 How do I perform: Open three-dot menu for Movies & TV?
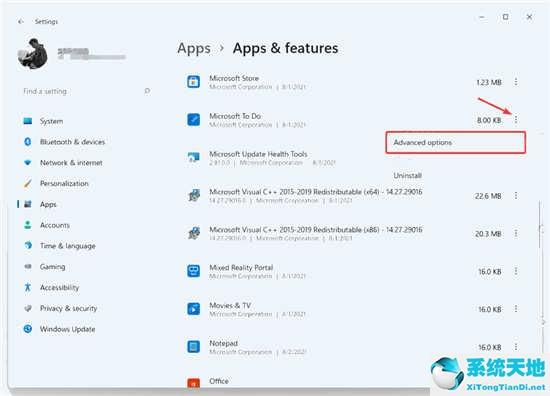[516, 309]
